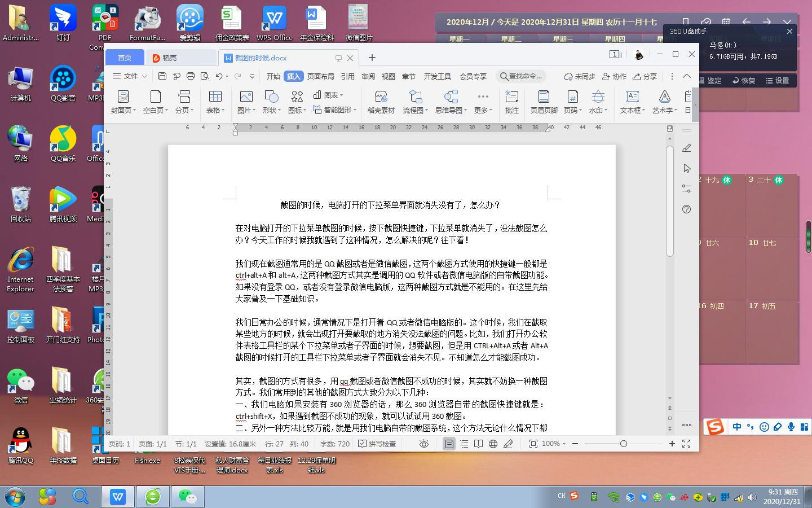The width and height of the screenshot is (812, 508).
Task: Click the 分享 share button
Action: (645, 76)
